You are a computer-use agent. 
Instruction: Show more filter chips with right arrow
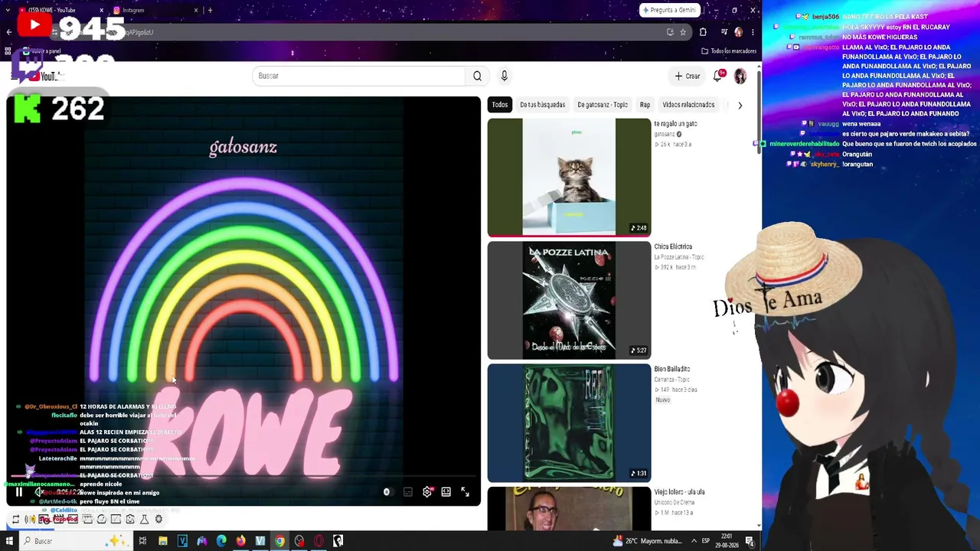tap(740, 105)
